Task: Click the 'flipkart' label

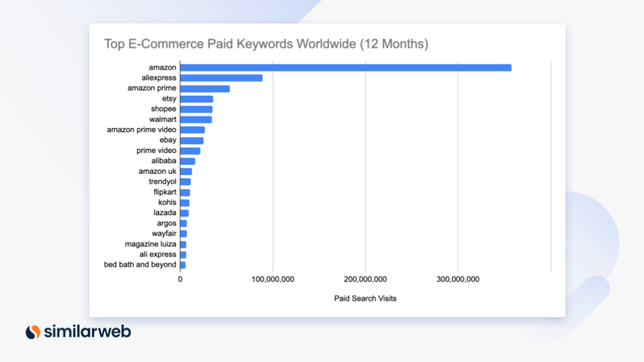Action: click(x=165, y=192)
